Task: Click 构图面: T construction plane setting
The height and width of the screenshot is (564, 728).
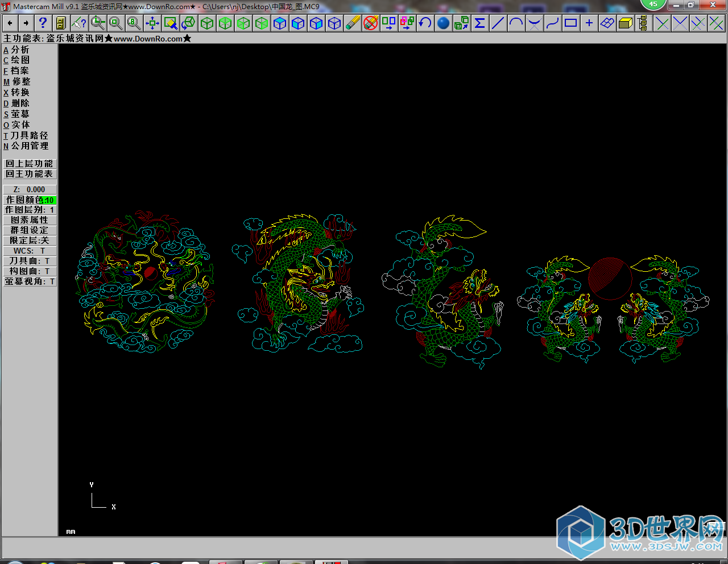Action: pyautogui.click(x=30, y=271)
